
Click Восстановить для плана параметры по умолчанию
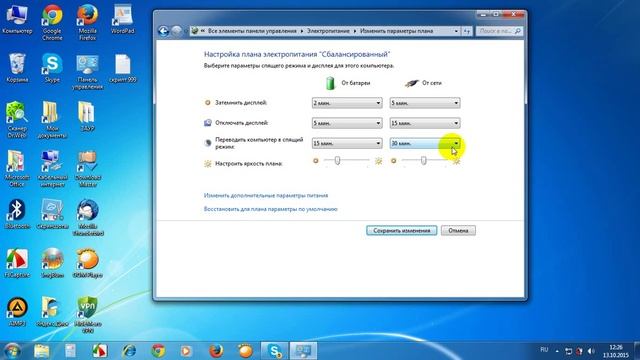(271, 209)
